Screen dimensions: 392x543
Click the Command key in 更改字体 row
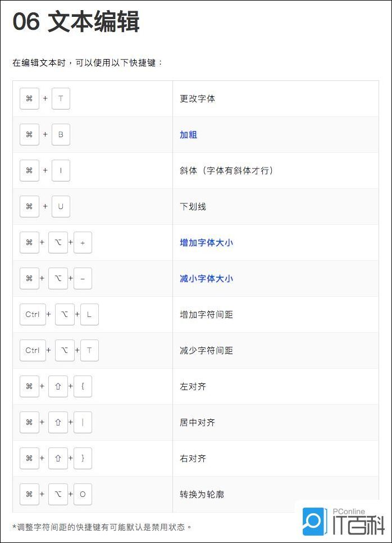29,99
